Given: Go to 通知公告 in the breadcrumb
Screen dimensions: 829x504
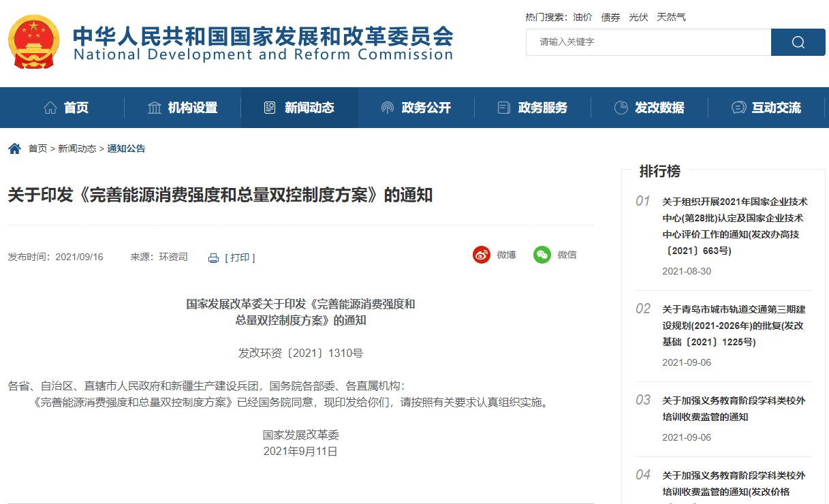Looking at the screenshot, I should 126,148.
